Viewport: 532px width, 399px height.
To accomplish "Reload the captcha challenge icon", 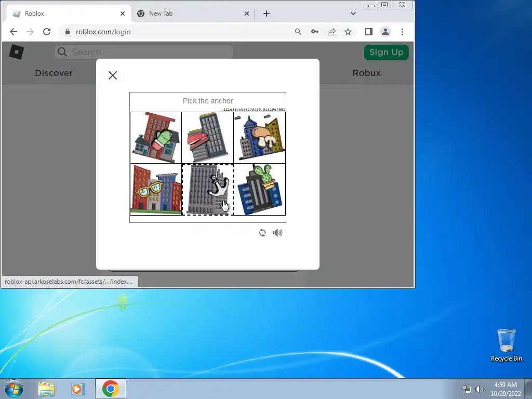I will click(262, 233).
